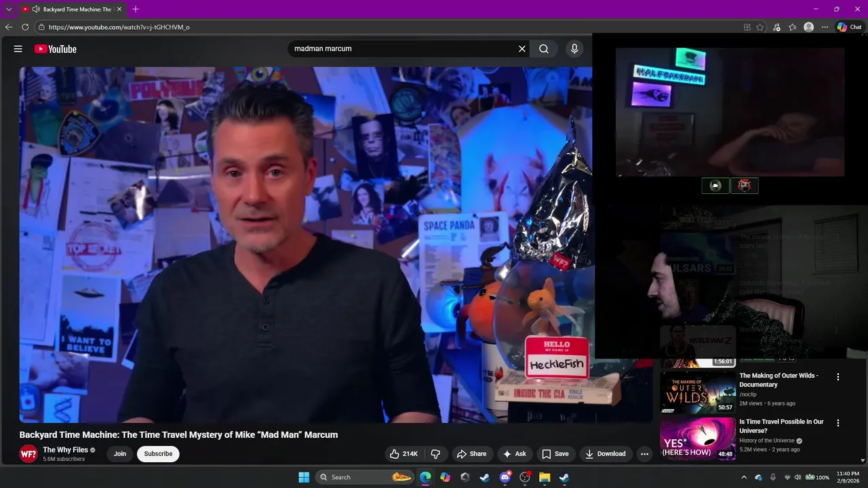This screenshot has height=488, width=868.
Task: Add this page to favorites star
Action: (x=760, y=27)
